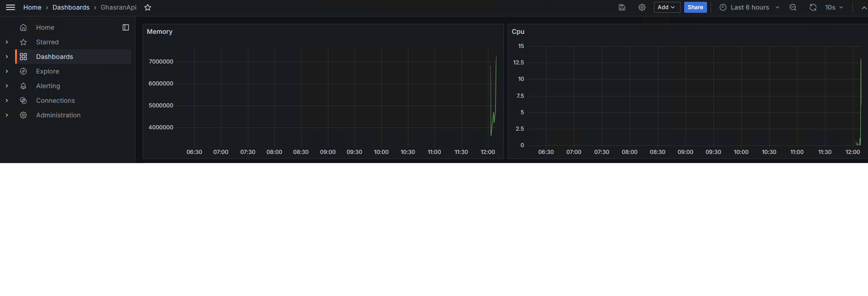Screen dimensions: 868x296
Task: Zoom out the time range
Action: 793,7
